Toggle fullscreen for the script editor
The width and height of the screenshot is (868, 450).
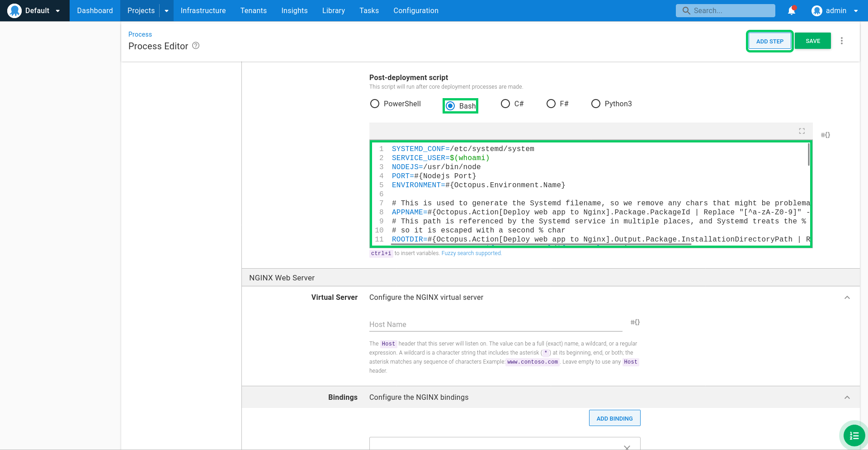point(802,131)
